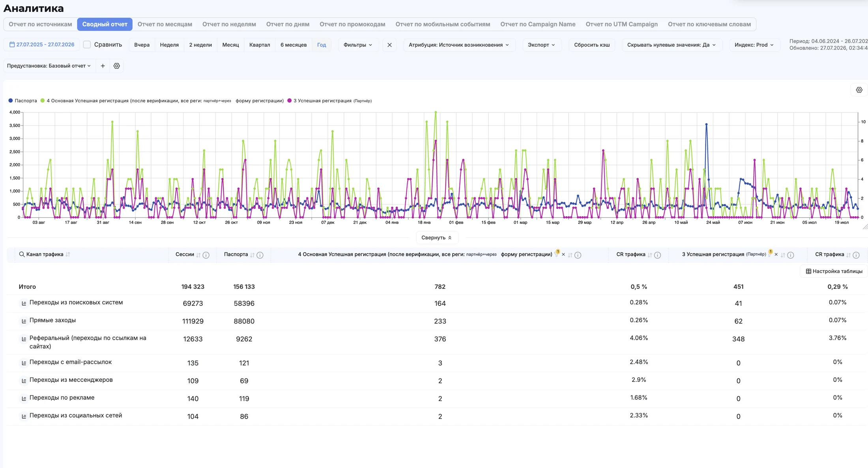Open the Экспорт dropdown
The height and width of the screenshot is (468, 868).
point(541,45)
